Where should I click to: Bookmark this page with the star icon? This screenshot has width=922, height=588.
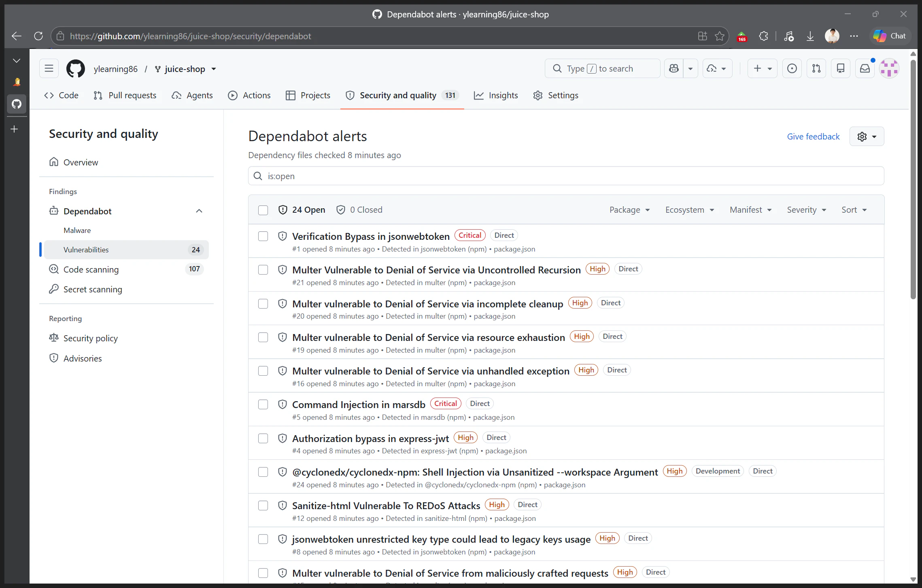[x=720, y=36]
